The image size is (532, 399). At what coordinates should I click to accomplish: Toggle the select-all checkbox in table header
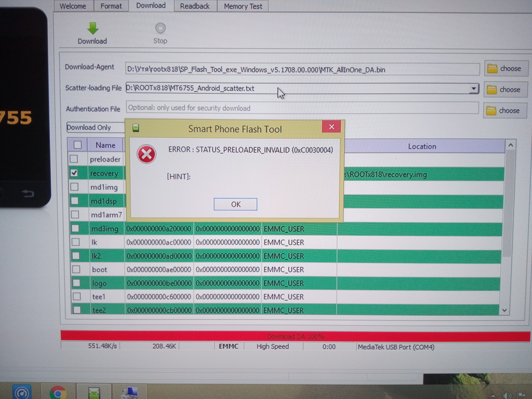77,145
